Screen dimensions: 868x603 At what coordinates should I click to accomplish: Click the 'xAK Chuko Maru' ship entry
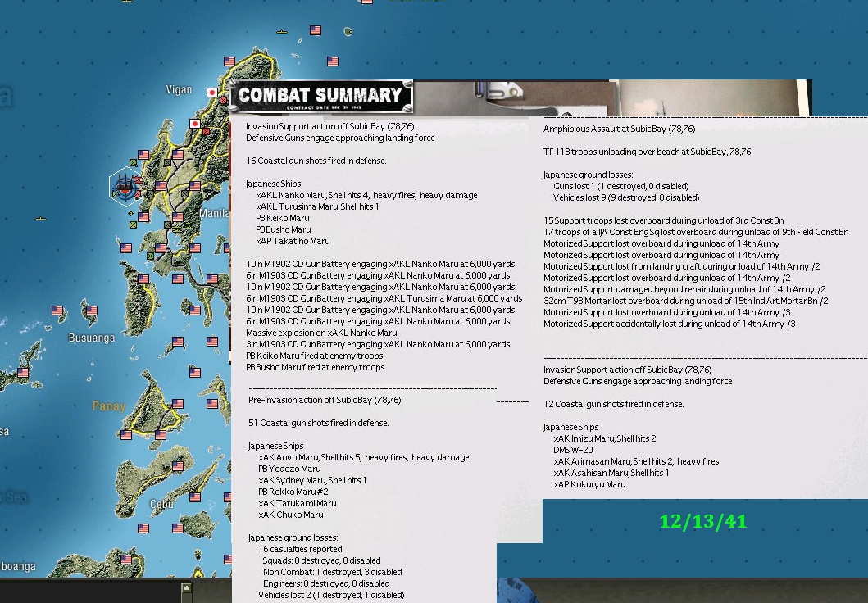[291, 515]
